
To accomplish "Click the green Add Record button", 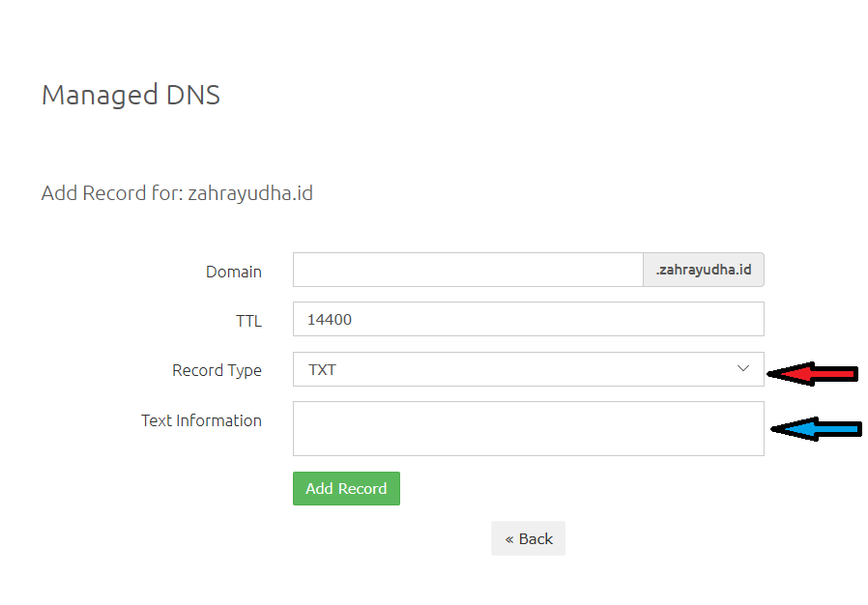I will (346, 488).
